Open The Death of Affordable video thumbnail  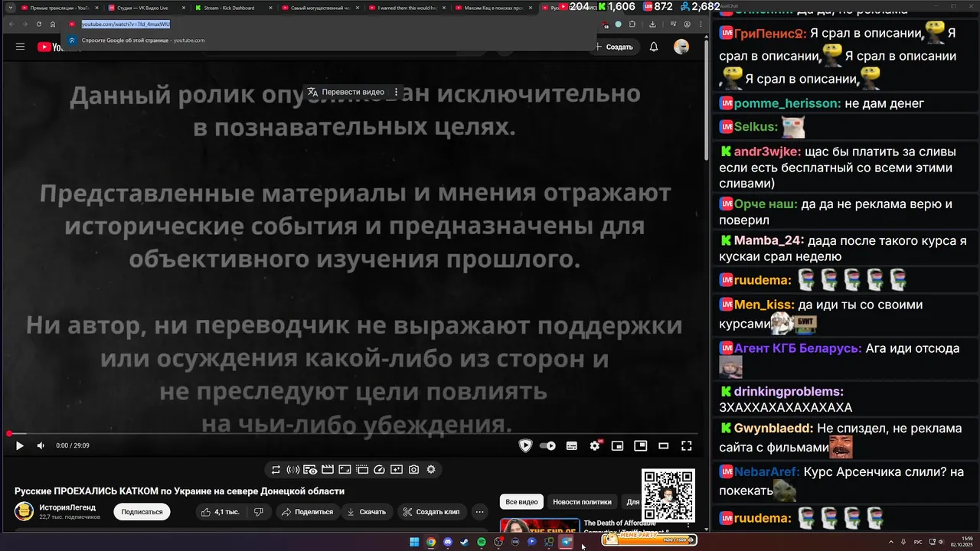point(540,526)
